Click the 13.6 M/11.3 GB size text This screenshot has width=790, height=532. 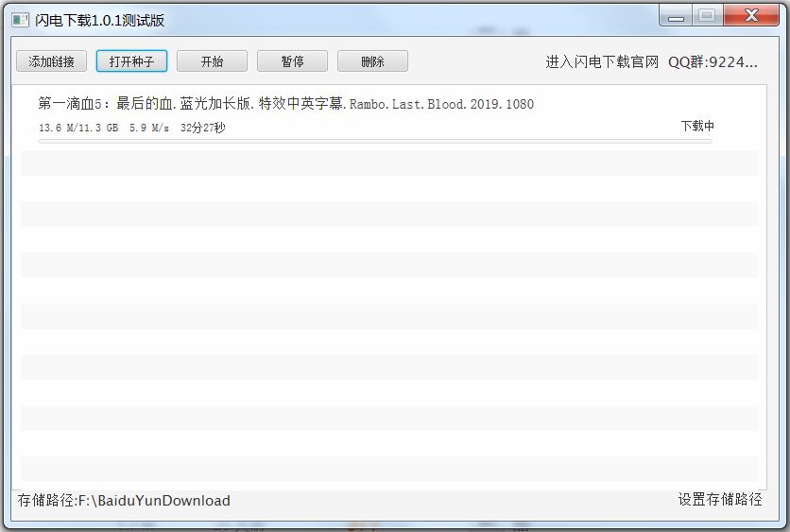[x=78, y=128]
